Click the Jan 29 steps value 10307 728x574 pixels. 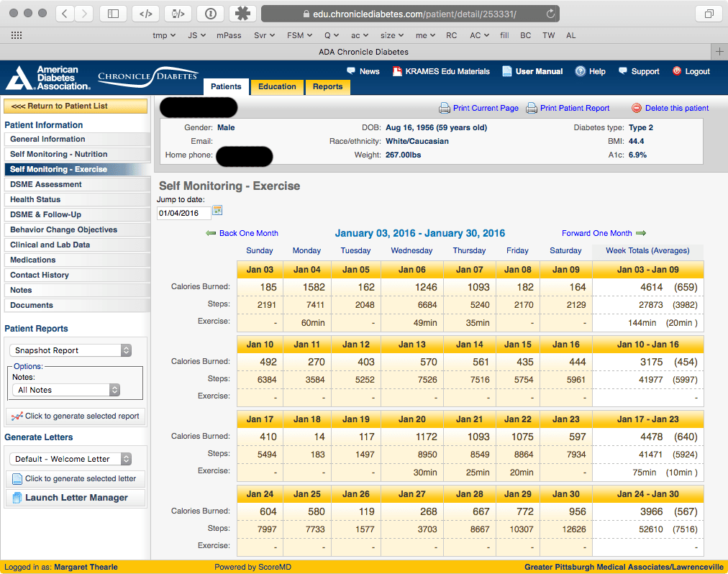(522, 529)
